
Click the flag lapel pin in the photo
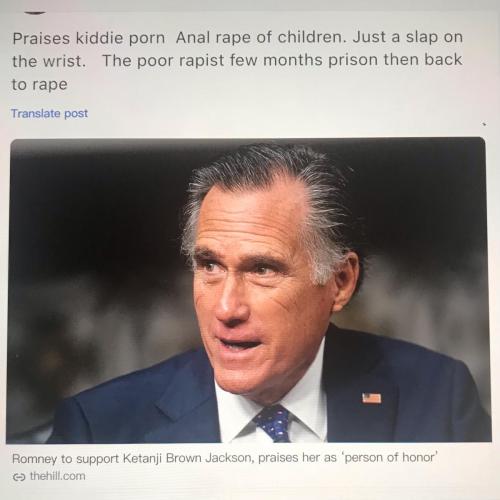pos(372,398)
